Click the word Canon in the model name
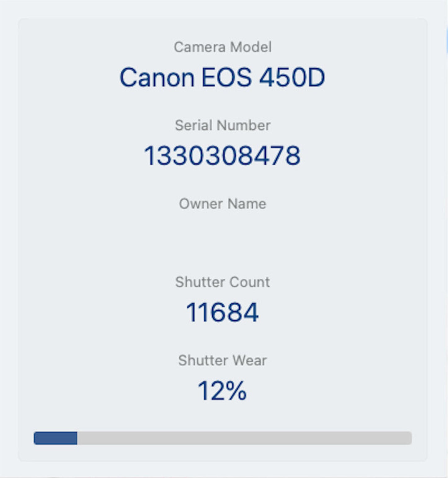Image resolution: width=448 pixels, height=478 pixels. 157,77
